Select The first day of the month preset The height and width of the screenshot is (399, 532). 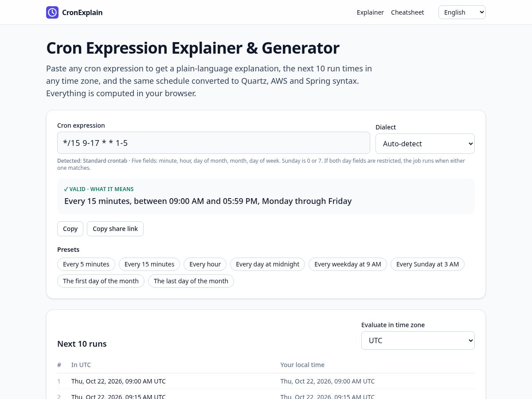click(x=101, y=281)
